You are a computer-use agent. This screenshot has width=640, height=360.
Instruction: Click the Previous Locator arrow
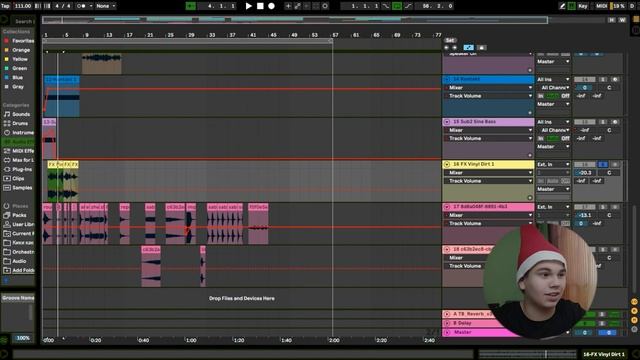pos(447,48)
